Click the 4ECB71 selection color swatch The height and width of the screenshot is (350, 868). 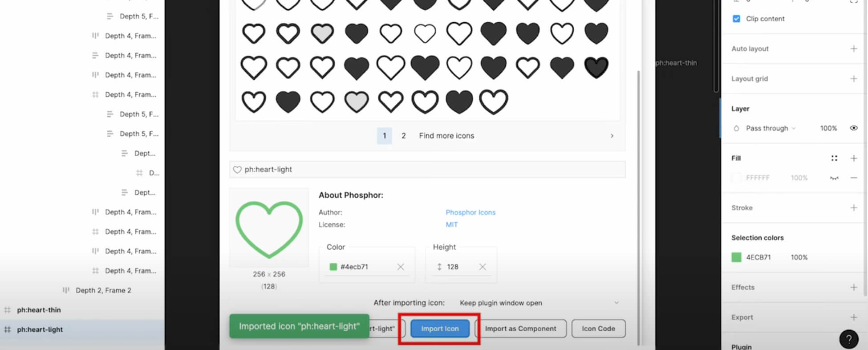[x=736, y=257]
